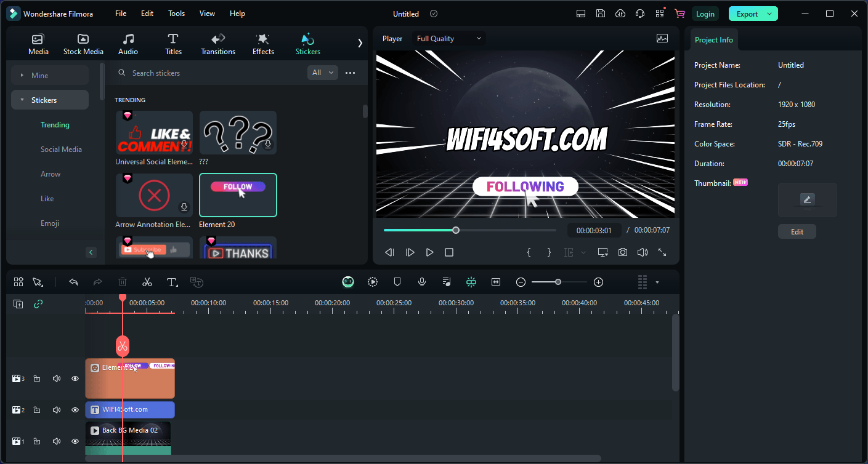This screenshot has height=464, width=868.
Task: Hide track 3 using its eye icon
Action: pos(75,378)
